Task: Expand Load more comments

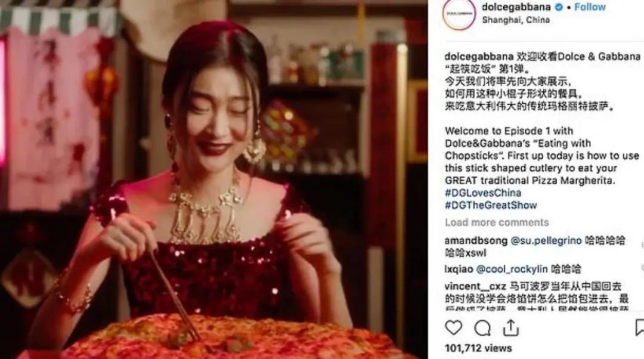Action: 497,222
